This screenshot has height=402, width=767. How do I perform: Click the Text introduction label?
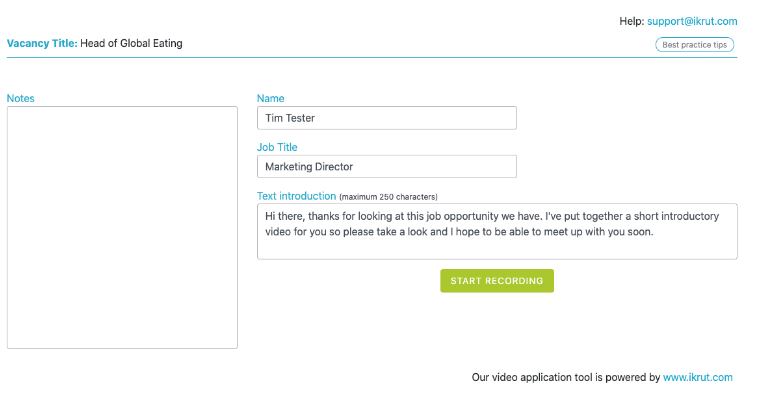click(296, 196)
